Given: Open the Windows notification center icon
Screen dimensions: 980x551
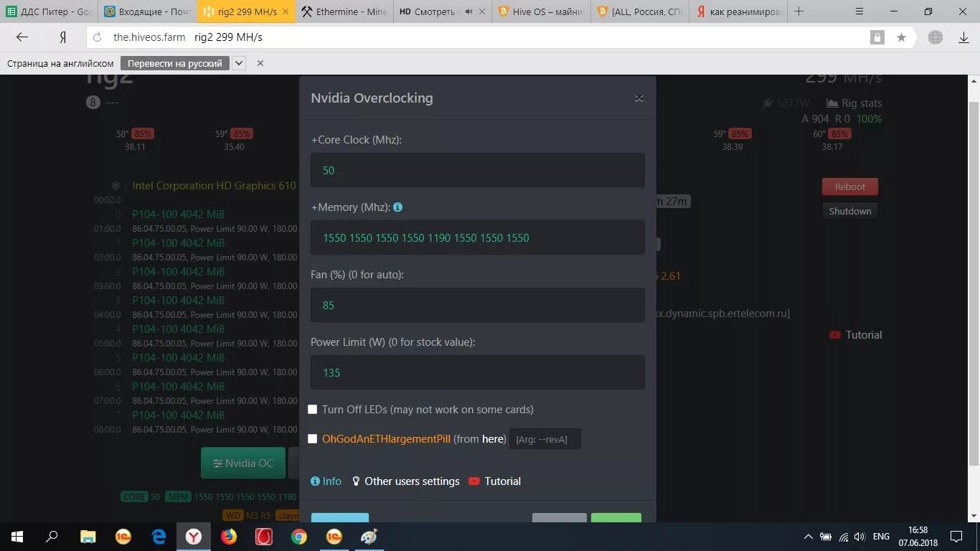Looking at the screenshot, I should pyautogui.click(x=956, y=537).
